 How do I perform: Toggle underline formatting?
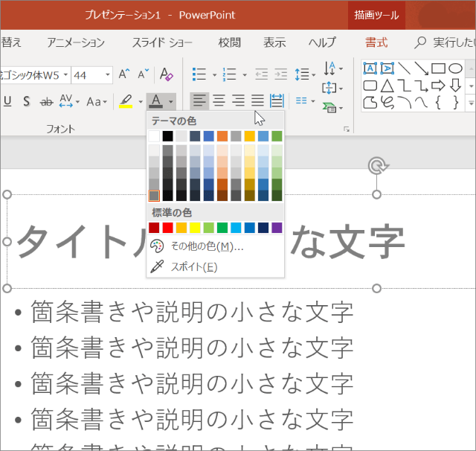(7, 101)
